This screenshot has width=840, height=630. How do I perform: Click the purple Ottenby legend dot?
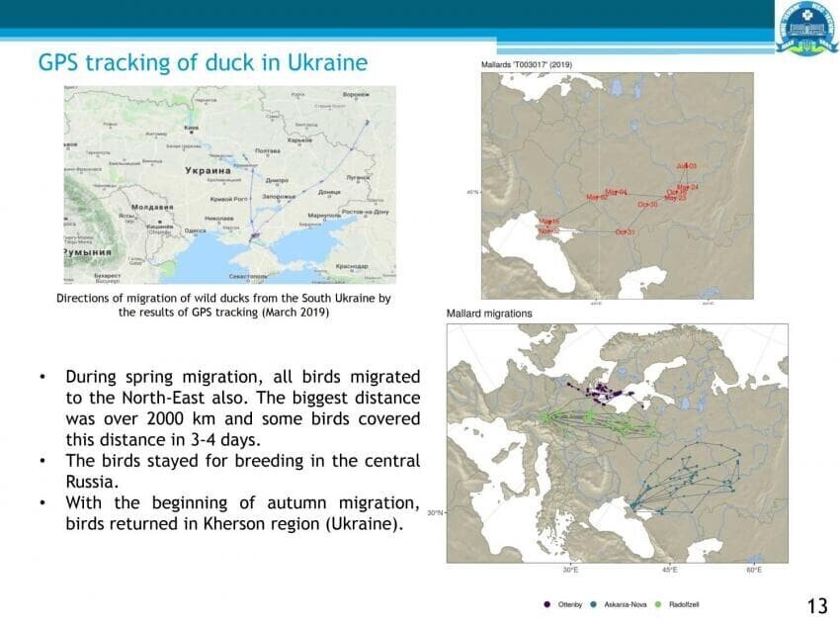pyautogui.click(x=546, y=604)
